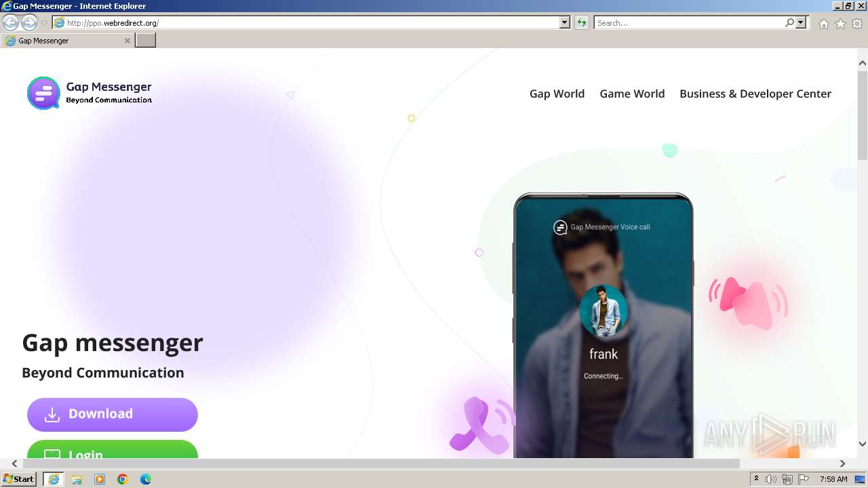The height and width of the screenshot is (488, 868).
Task: Open the Tools gear icon
Action: [x=857, y=24]
